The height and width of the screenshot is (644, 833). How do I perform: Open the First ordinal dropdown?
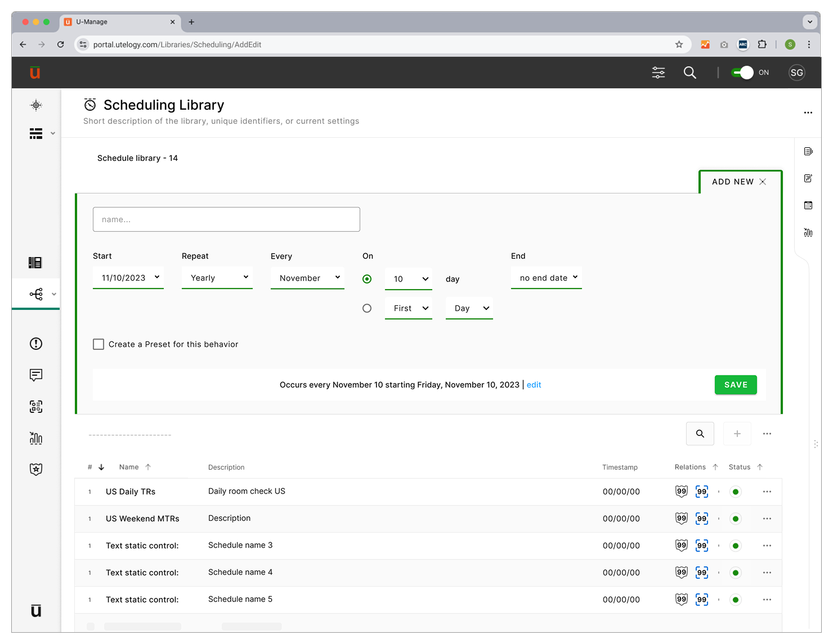point(409,308)
